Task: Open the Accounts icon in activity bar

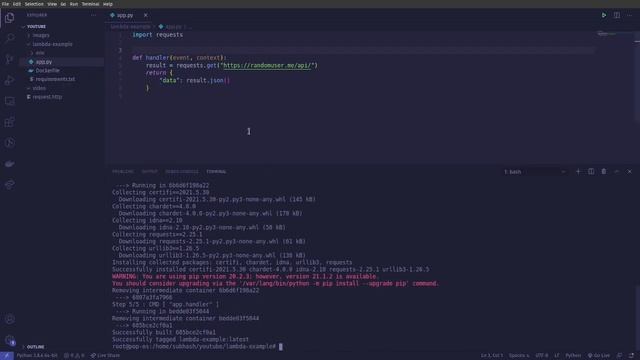Action: (9, 319)
